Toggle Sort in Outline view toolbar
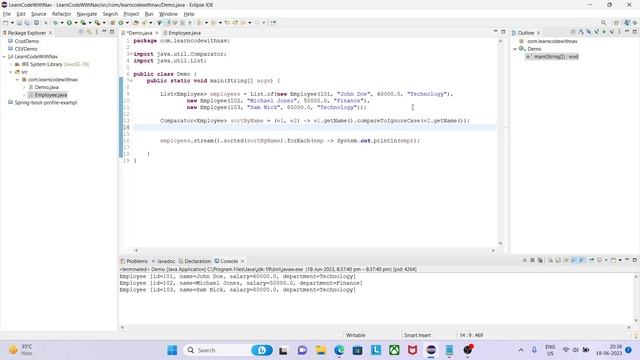Image resolution: width=640 pixels, height=360 pixels. tap(581, 32)
